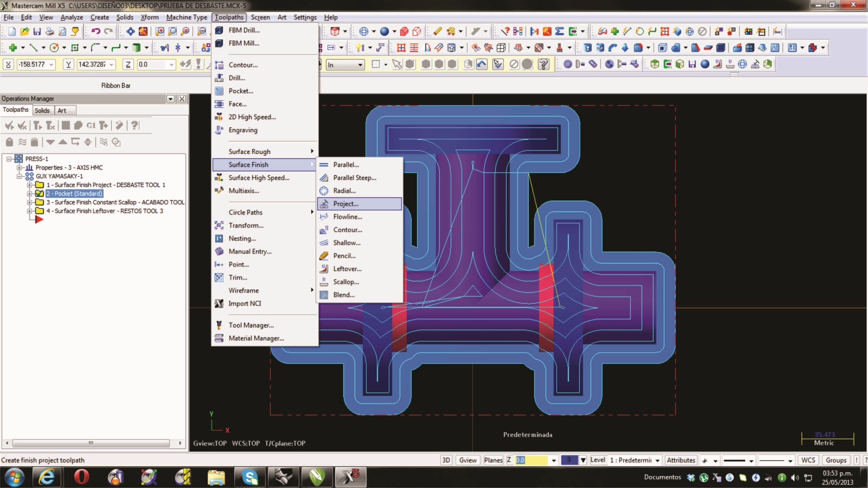Click the Operations Manager help question mark icon
868x488 pixels.
coord(135,126)
